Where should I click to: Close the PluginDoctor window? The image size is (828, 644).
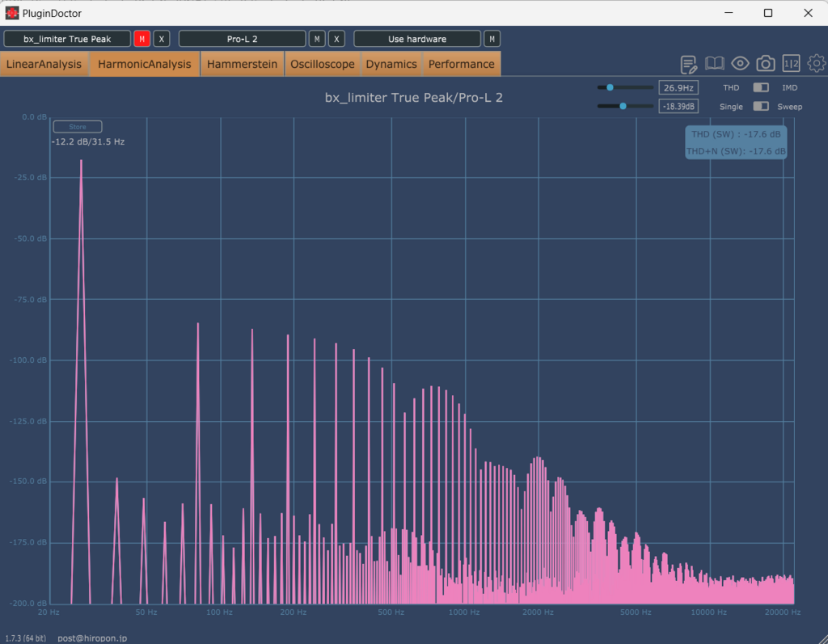coord(808,13)
